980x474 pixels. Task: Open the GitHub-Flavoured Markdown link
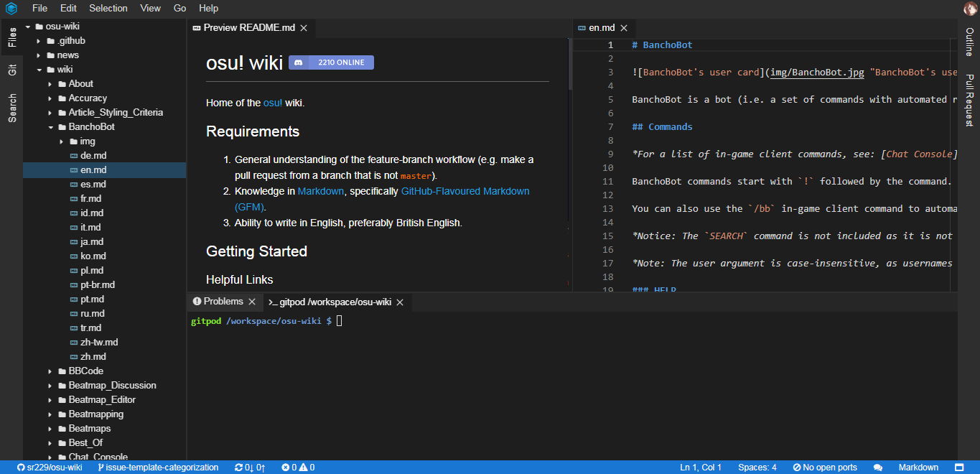[382, 199]
